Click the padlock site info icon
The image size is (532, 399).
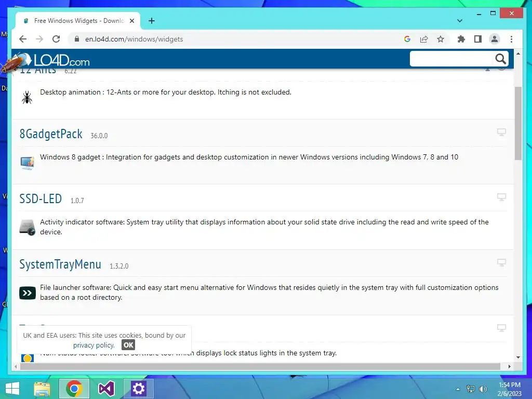pyautogui.click(x=77, y=39)
